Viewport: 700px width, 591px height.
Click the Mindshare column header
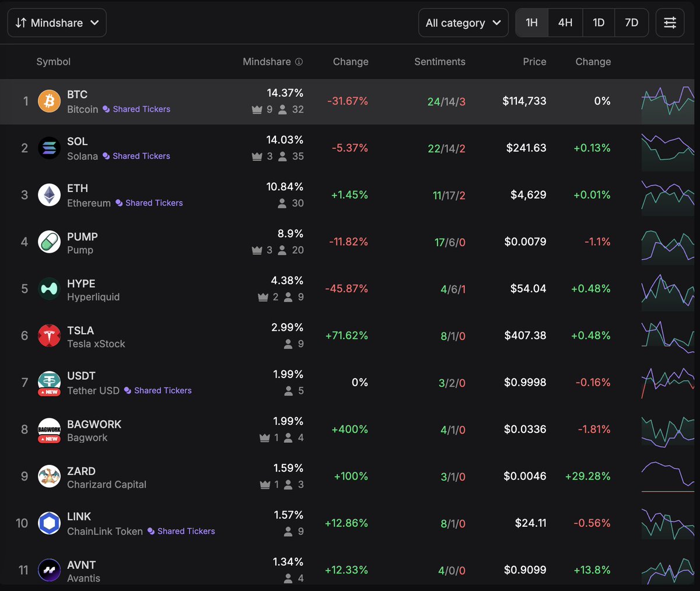tap(267, 62)
